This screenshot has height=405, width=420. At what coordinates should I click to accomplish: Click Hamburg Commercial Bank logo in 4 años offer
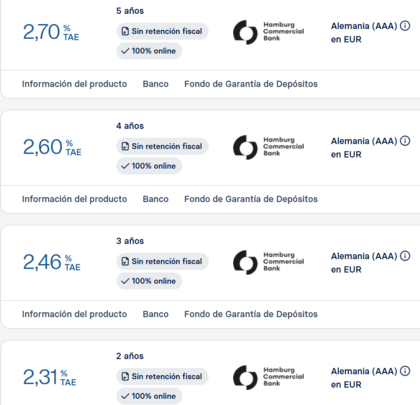(269, 147)
